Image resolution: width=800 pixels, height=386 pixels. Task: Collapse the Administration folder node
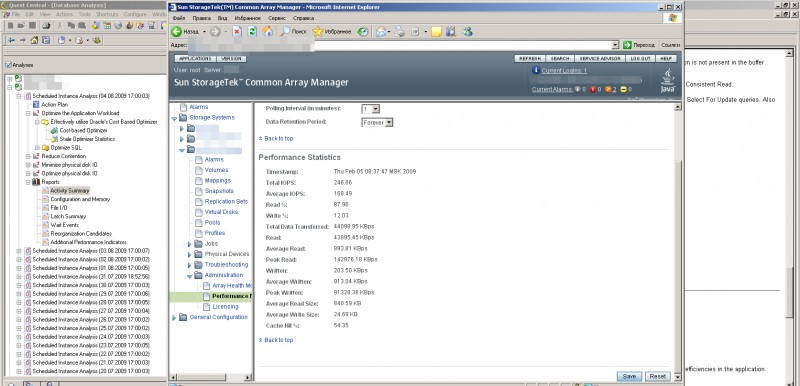[x=189, y=276]
